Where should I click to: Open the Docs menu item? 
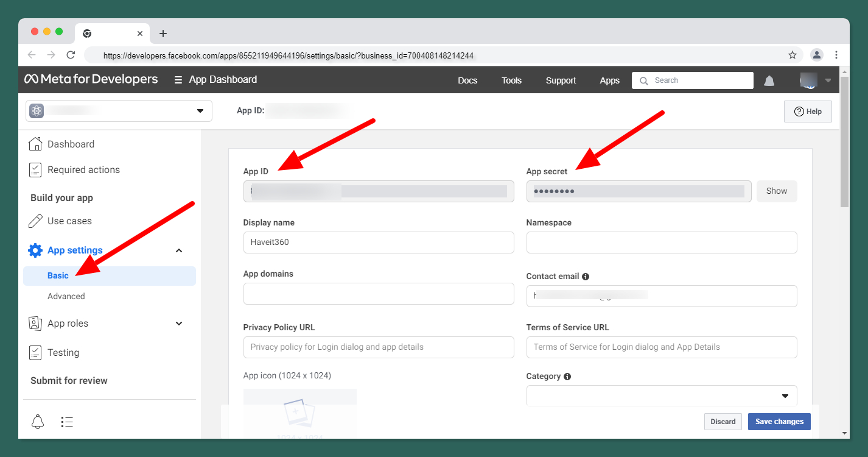tap(467, 80)
